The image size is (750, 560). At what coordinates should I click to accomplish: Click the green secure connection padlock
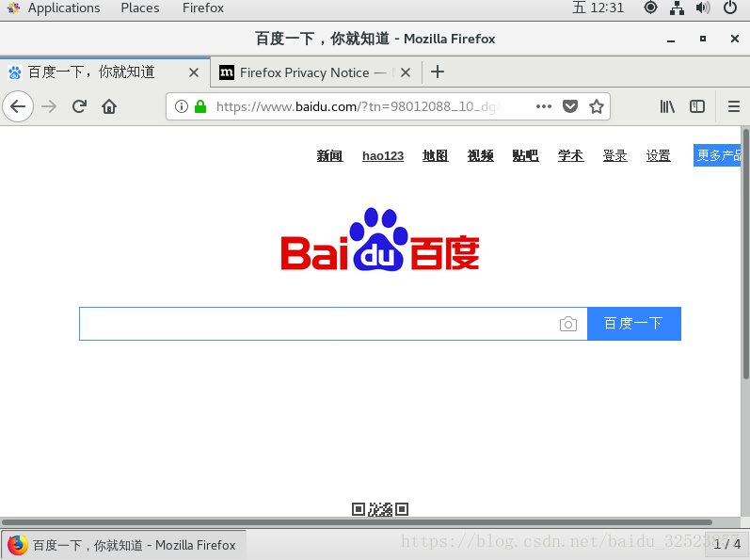[x=200, y=106]
